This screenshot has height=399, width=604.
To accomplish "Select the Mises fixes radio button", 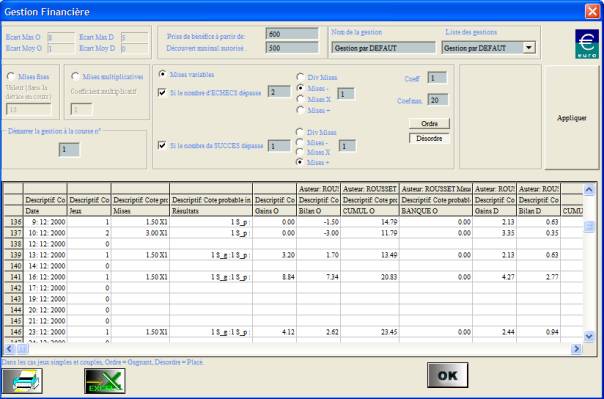I will pos(11,76).
